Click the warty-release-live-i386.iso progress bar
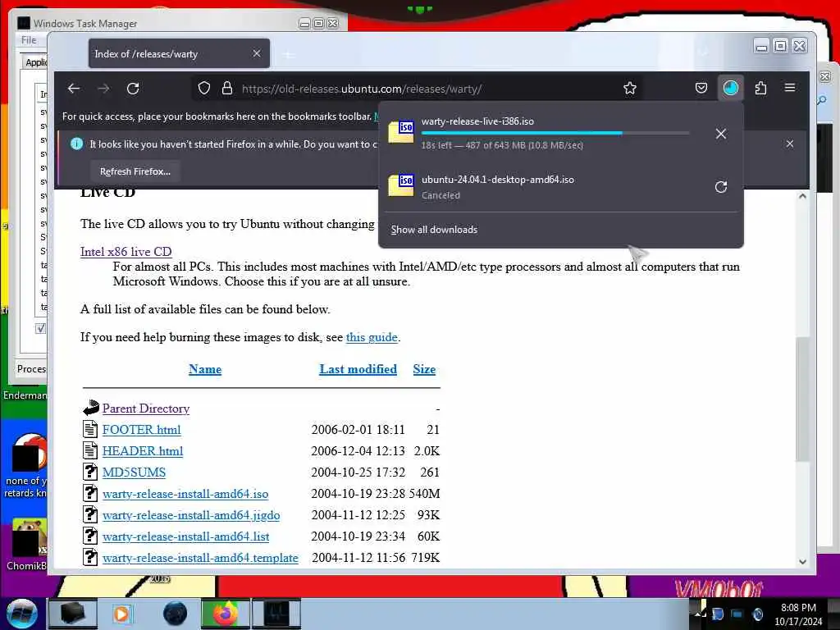Screen dimensions: 840x630 [555, 133]
